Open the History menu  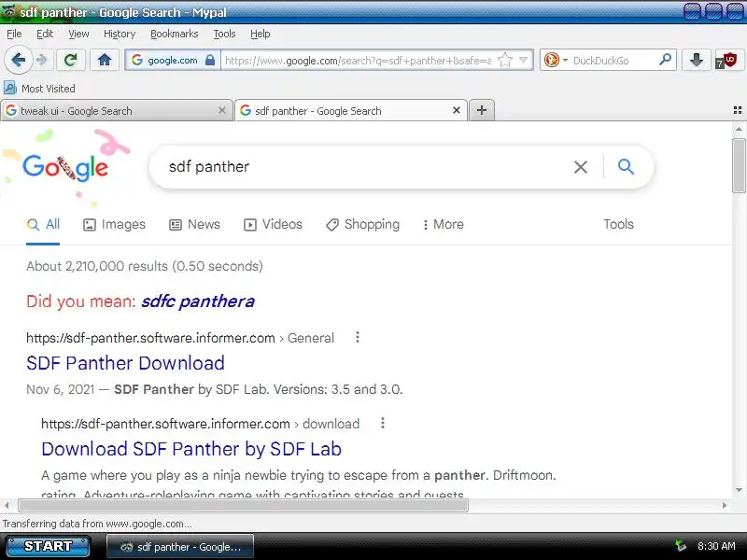[120, 34]
